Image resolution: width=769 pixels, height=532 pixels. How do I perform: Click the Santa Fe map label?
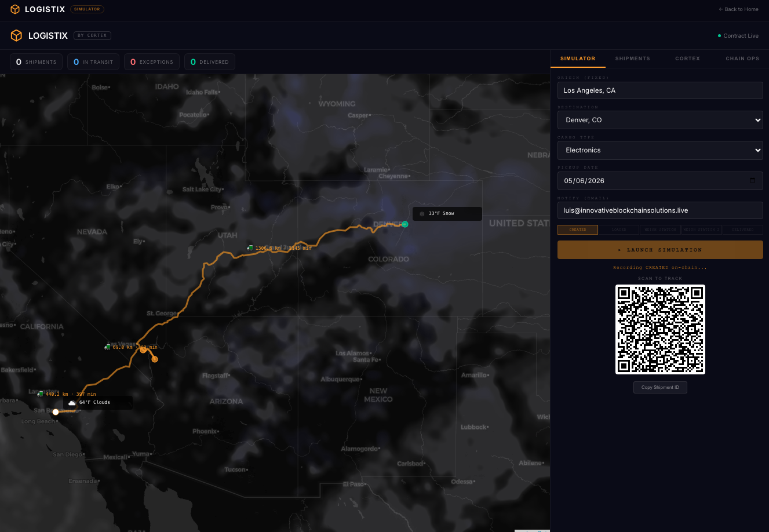(366, 360)
